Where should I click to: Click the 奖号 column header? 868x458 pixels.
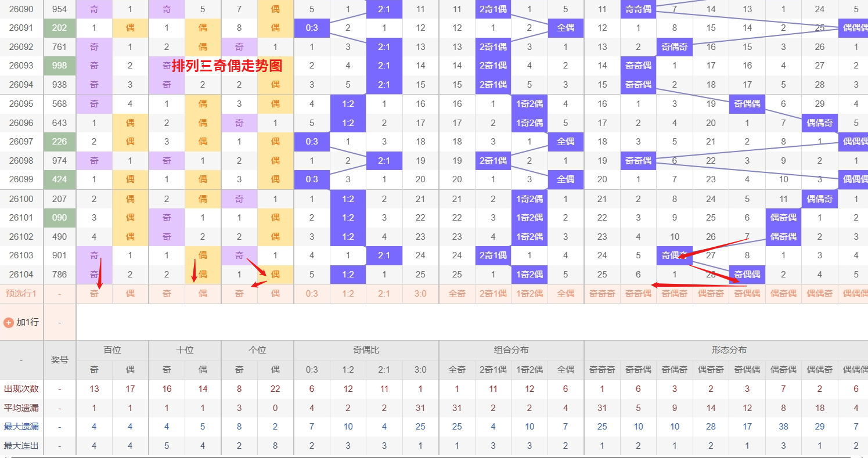click(x=59, y=360)
